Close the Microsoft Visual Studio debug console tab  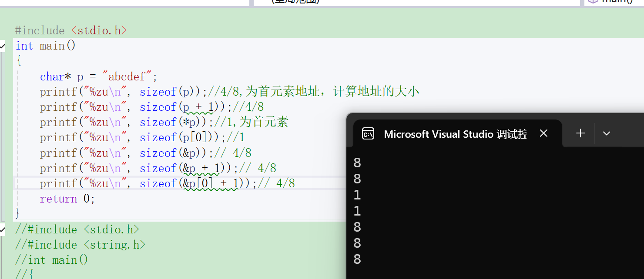click(543, 133)
